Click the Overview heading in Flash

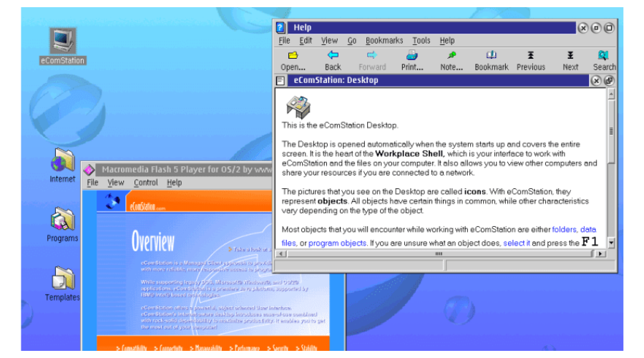pos(153,241)
